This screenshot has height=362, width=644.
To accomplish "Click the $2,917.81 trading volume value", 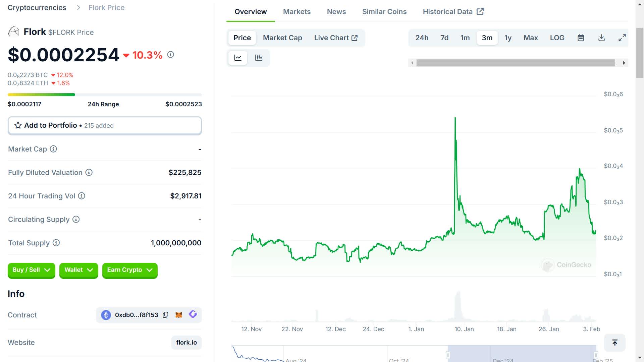I will coord(186,196).
